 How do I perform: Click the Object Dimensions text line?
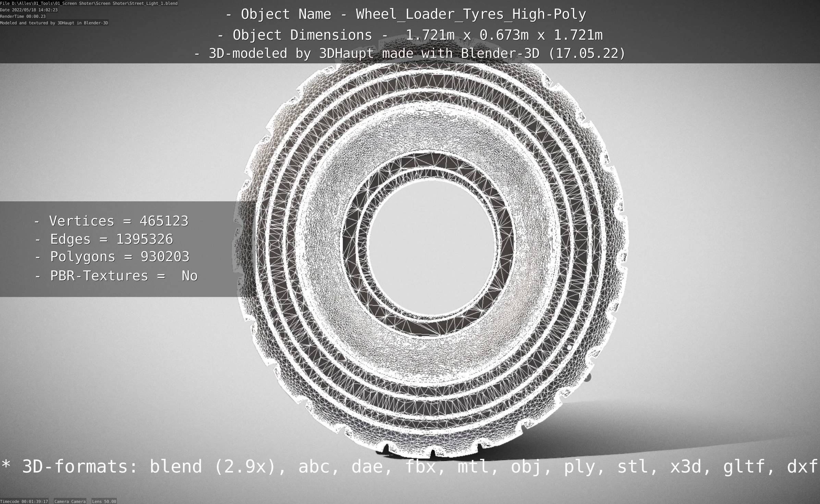coord(410,35)
